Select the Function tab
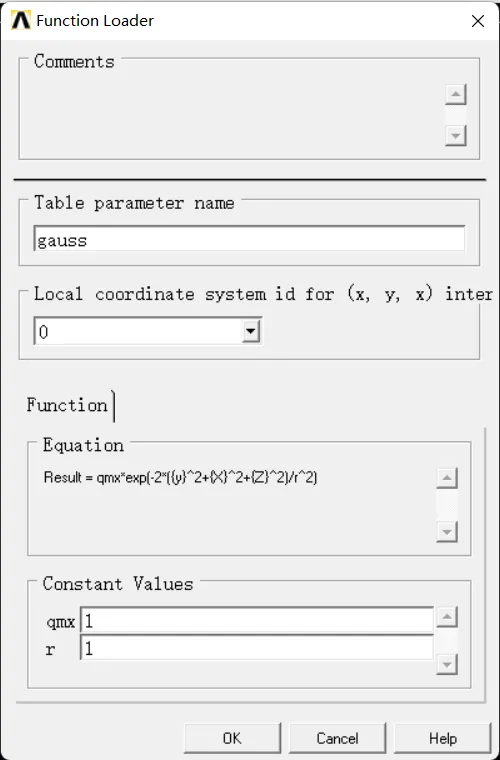Viewport: 500px width, 760px height. click(67, 405)
